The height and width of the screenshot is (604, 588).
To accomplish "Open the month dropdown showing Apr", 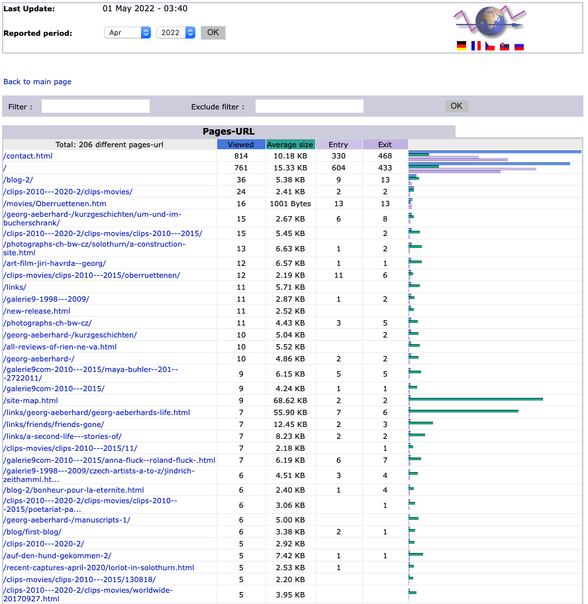I will click(x=127, y=33).
